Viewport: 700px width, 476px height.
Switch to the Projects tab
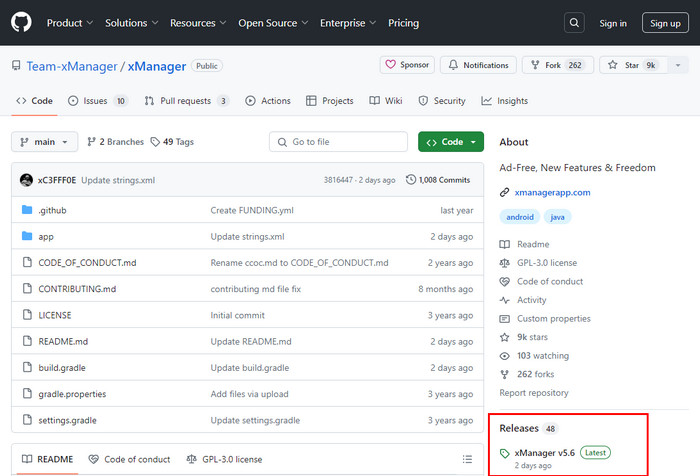tap(329, 101)
